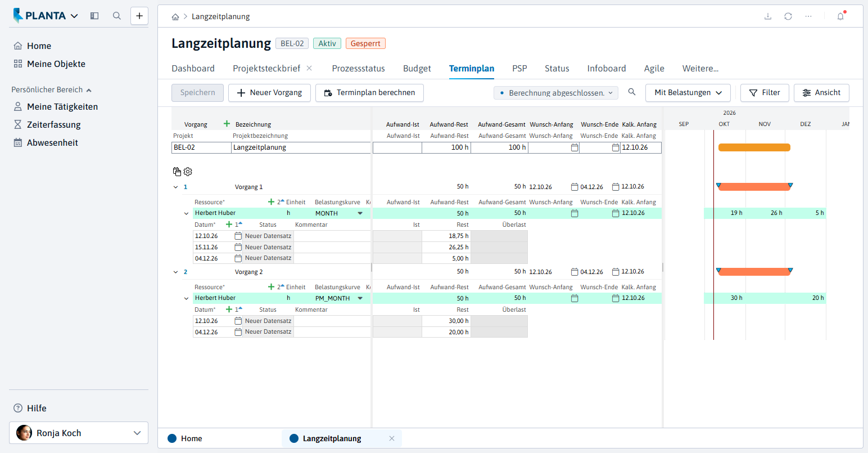
Task: Open calendar picker for date 15.11.26
Action: click(238, 247)
